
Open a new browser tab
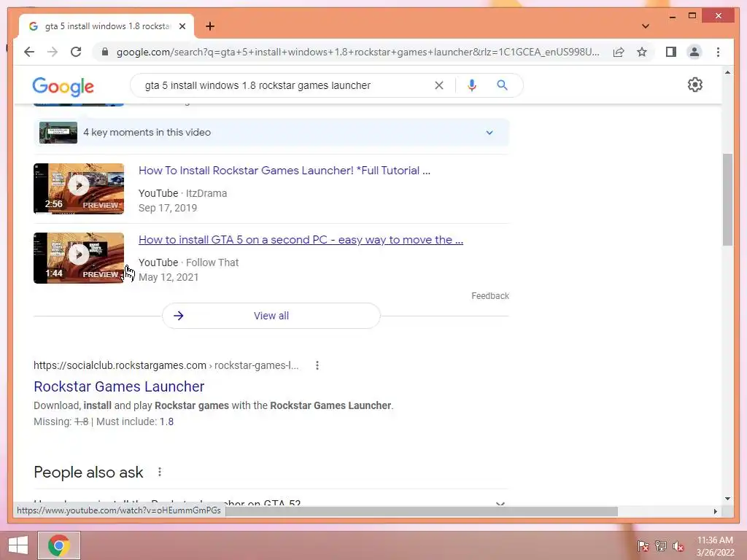click(x=210, y=26)
